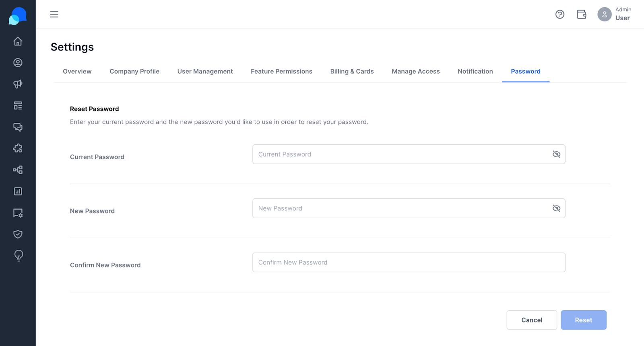Image resolution: width=644 pixels, height=346 pixels.
Task: Open the Home icon in sidebar
Action: (18, 41)
